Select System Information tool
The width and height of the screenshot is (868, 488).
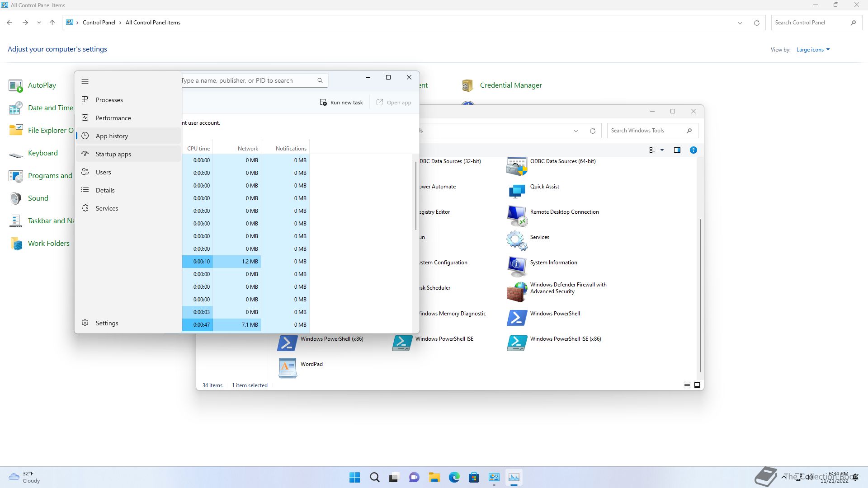542,267
